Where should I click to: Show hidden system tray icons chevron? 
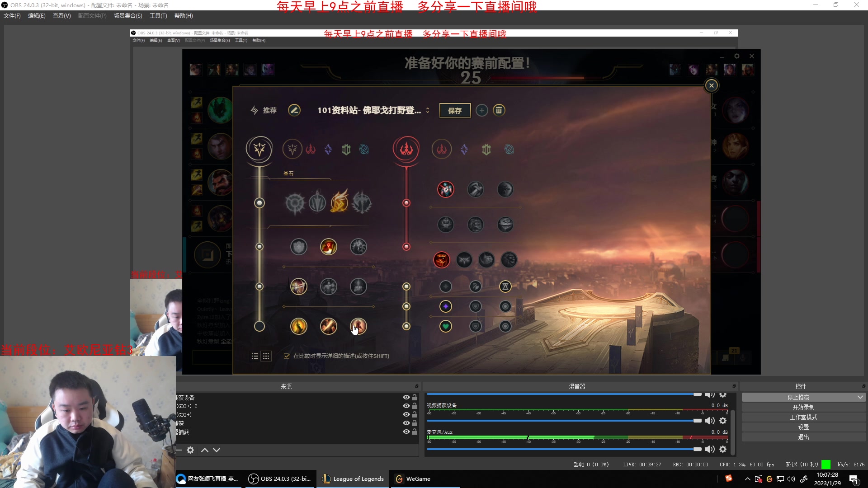747,479
